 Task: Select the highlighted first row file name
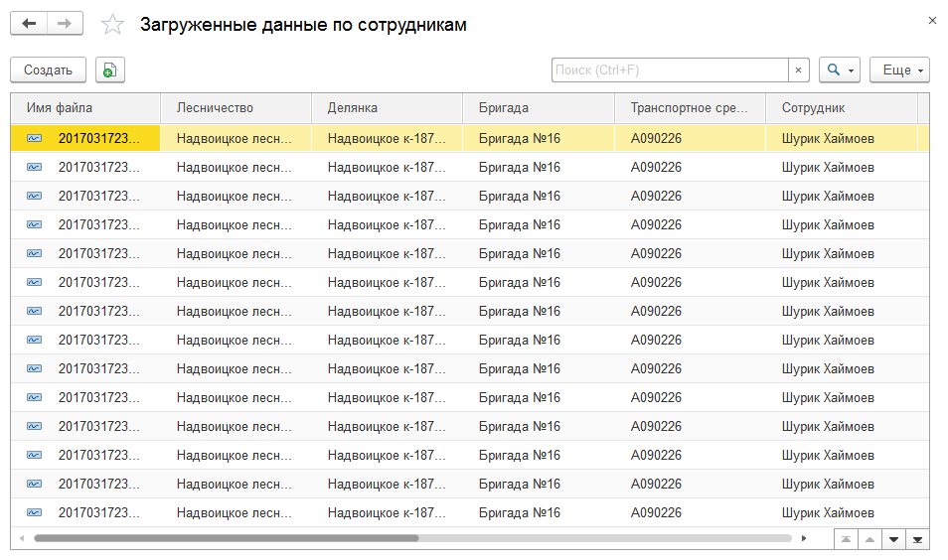coord(98,138)
